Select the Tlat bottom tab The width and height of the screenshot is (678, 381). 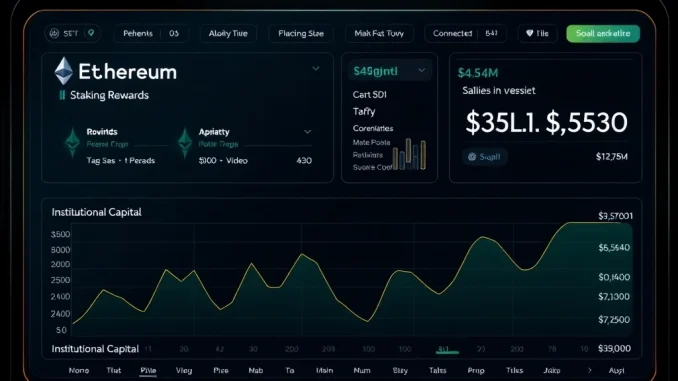coord(114,370)
